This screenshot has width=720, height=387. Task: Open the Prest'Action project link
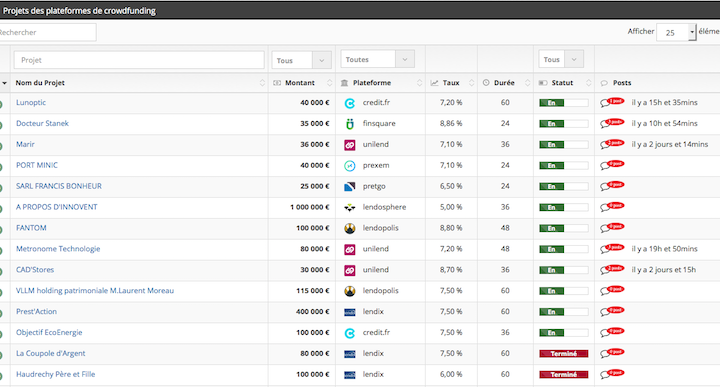36,311
